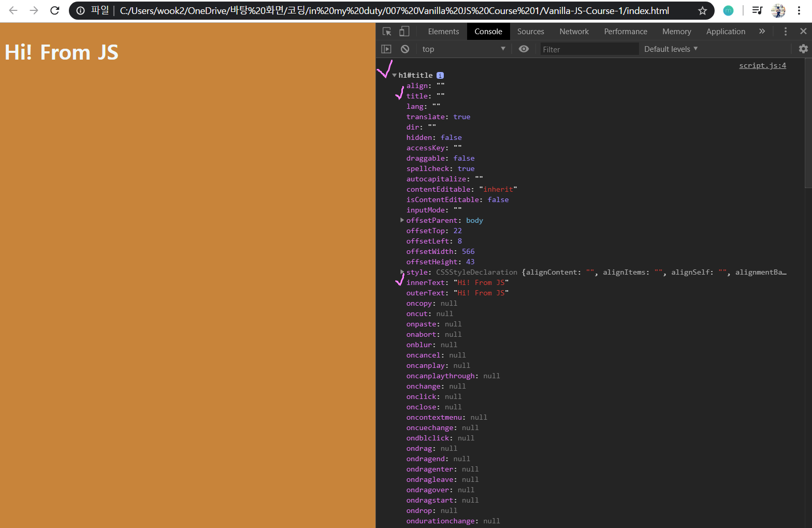Open the Application tab
812x528 pixels.
(726, 32)
